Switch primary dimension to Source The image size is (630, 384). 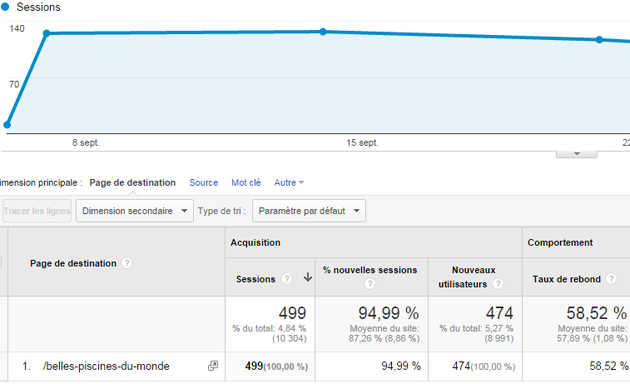[204, 183]
